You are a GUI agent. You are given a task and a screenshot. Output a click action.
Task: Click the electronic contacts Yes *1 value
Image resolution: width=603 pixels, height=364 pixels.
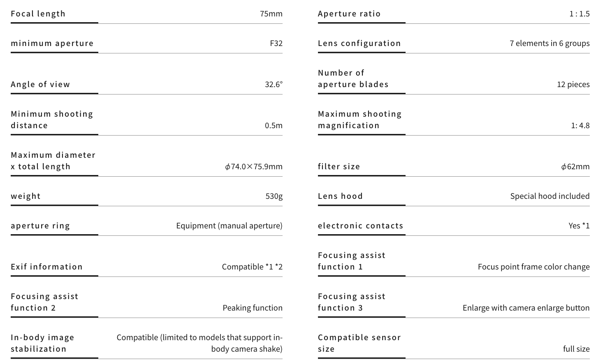coord(579,226)
